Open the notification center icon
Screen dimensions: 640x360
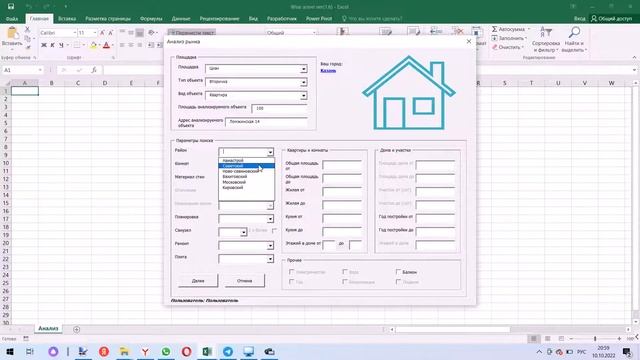627,351
